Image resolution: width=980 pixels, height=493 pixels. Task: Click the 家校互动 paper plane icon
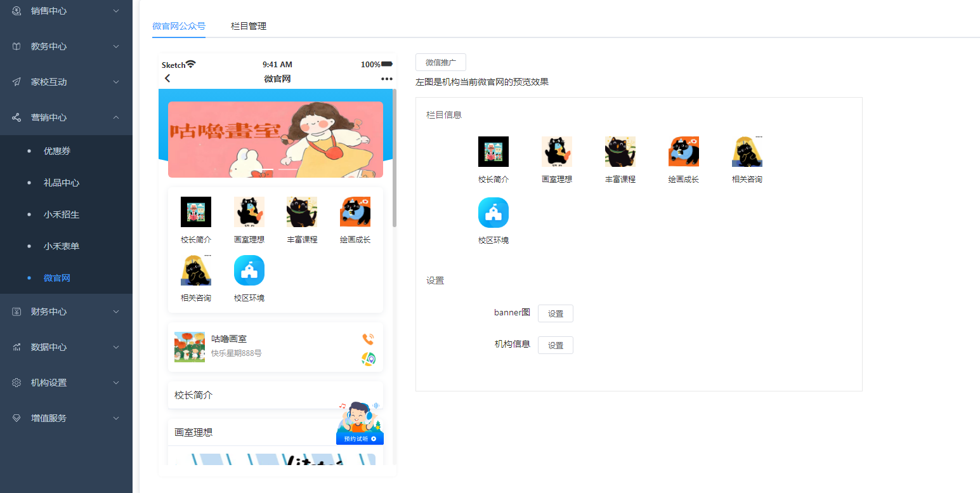coord(17,82)
